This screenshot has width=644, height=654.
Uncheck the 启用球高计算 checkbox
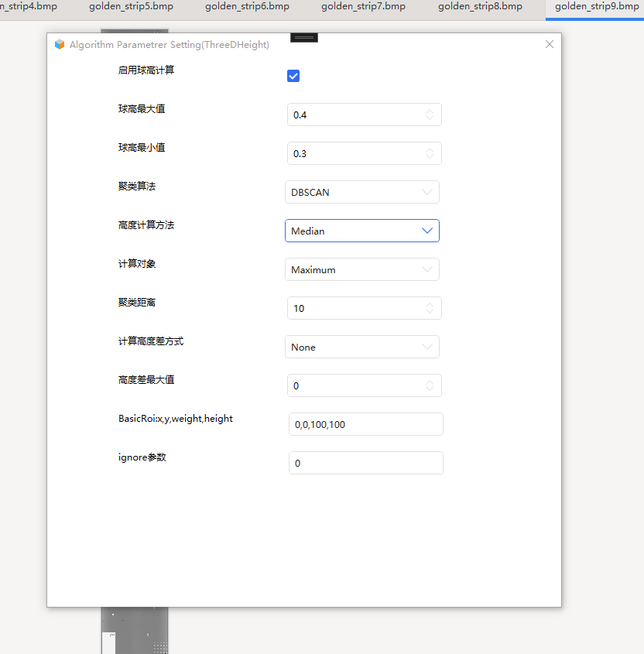[293, 76]
